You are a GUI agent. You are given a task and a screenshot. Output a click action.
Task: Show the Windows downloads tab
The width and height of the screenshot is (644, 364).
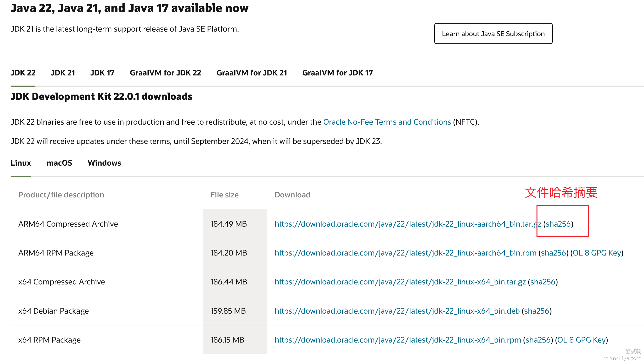[104, 163]
